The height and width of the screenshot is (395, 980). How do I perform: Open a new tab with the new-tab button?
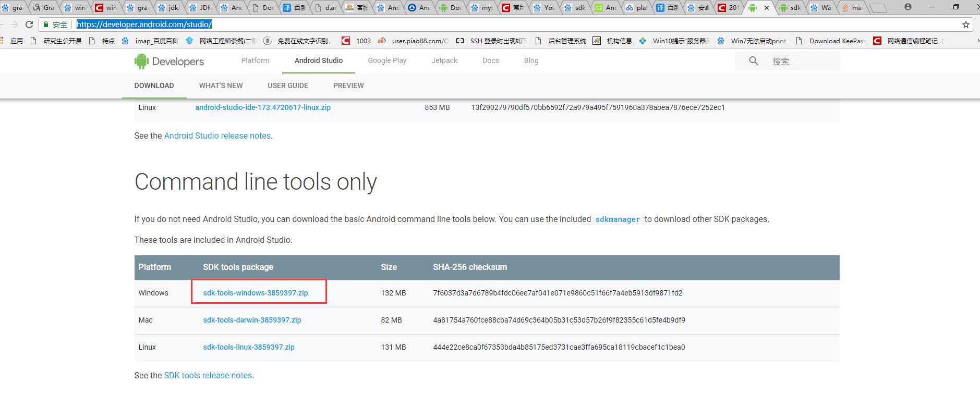click(878, 8)
